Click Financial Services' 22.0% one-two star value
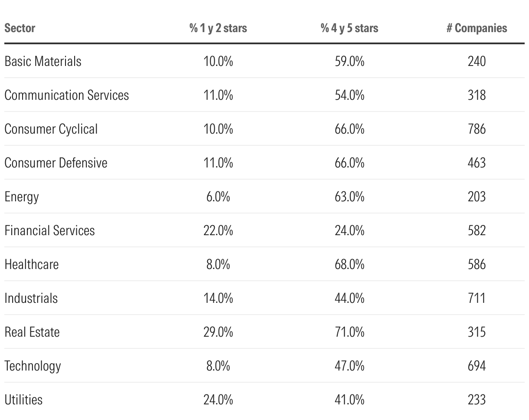 pyautogui.click(x=218, y=230)
